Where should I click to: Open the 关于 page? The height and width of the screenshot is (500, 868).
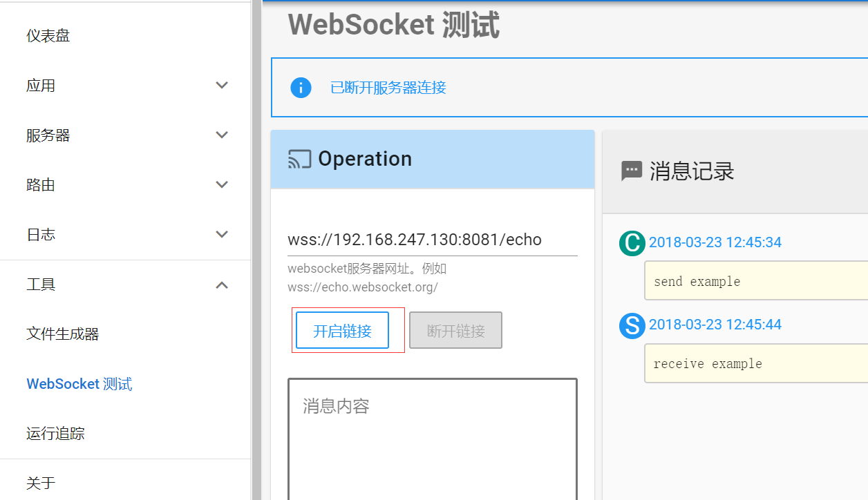pos(41,483)
